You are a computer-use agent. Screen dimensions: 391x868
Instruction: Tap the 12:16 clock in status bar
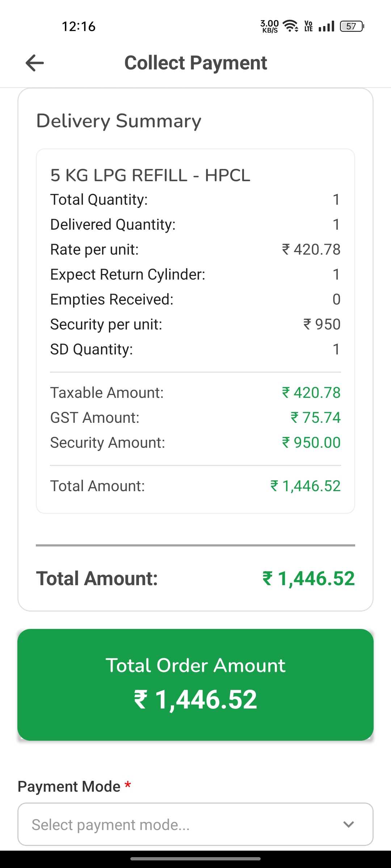point(79,26)
